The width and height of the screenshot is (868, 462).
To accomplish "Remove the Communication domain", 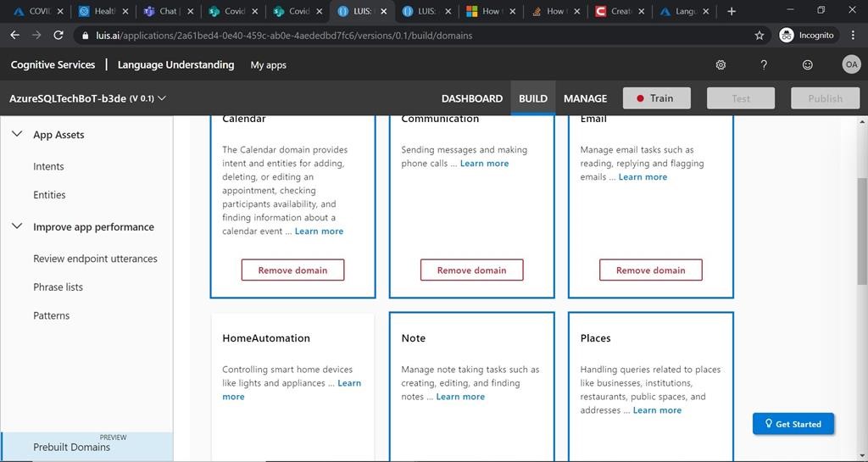I will coord(471,270).
